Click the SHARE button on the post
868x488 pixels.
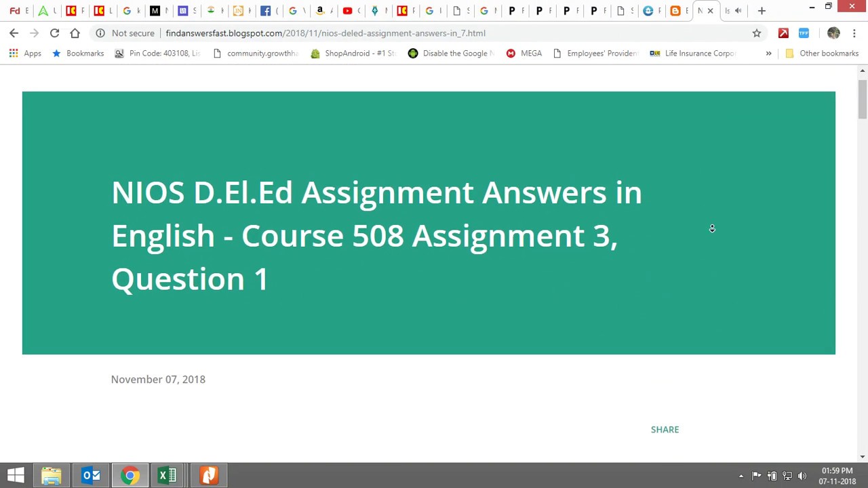click(x=665, y=430)
